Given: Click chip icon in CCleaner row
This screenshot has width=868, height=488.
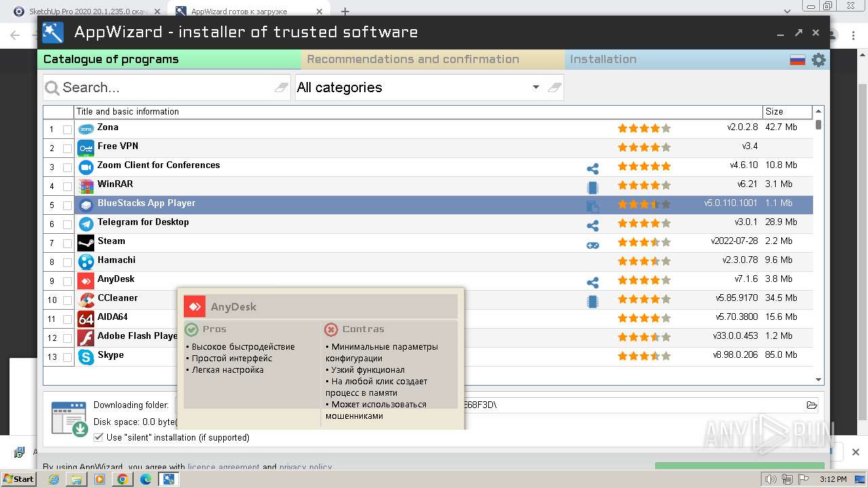Looking at the screenshot, I should 593,302.
